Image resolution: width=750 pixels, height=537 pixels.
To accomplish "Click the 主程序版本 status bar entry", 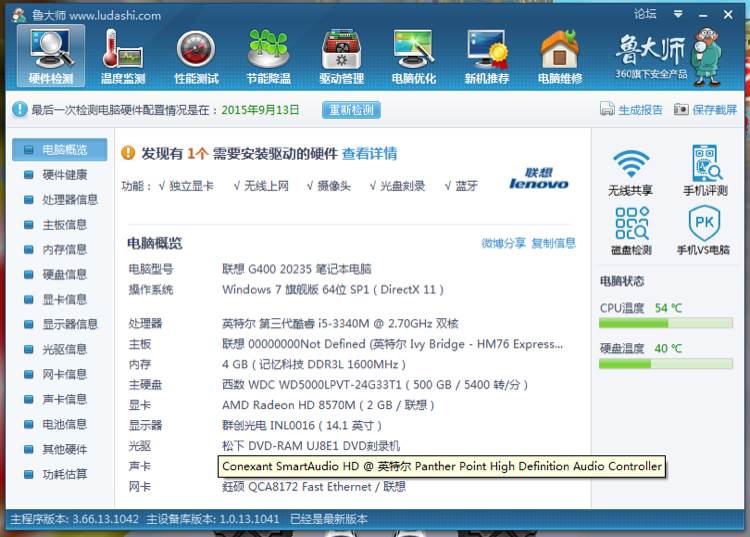I will (x=75, y=519).
